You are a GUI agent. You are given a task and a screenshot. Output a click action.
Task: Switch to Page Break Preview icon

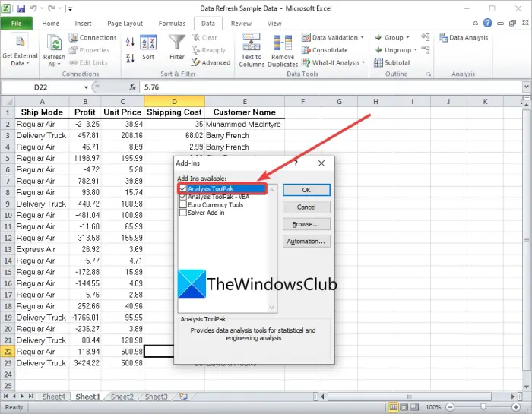(415, 407)
